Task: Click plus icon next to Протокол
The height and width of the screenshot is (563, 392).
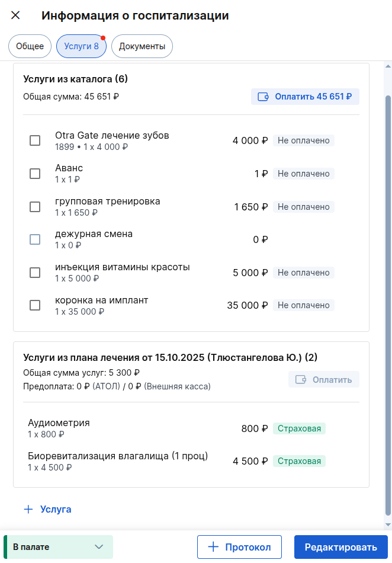Action: tap(212, 547)
